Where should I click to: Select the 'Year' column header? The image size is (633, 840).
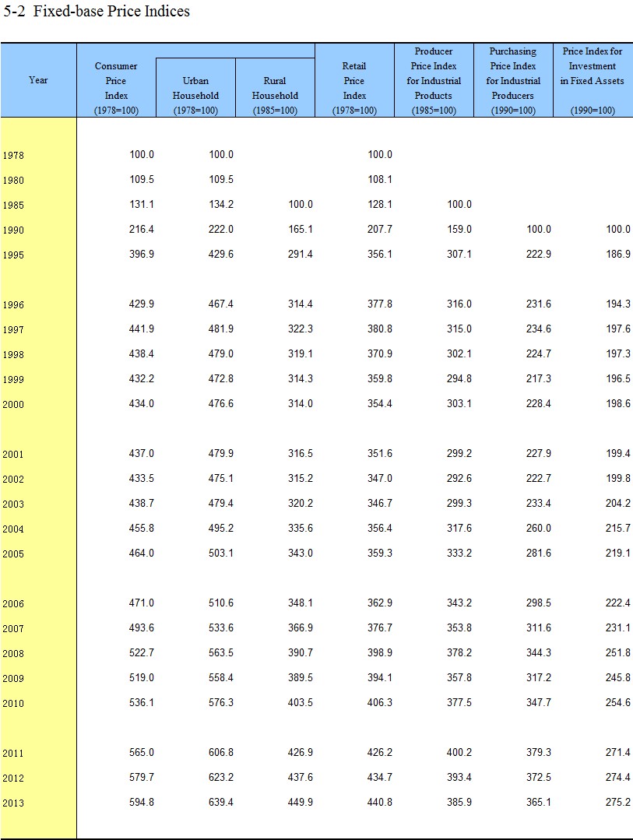click(x=38, y=80)
